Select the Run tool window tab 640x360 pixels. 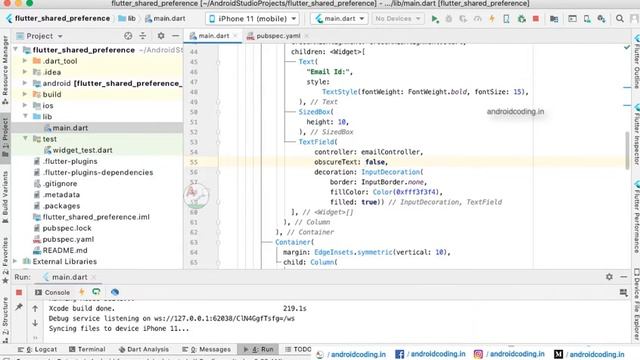(x=258, y=349)
